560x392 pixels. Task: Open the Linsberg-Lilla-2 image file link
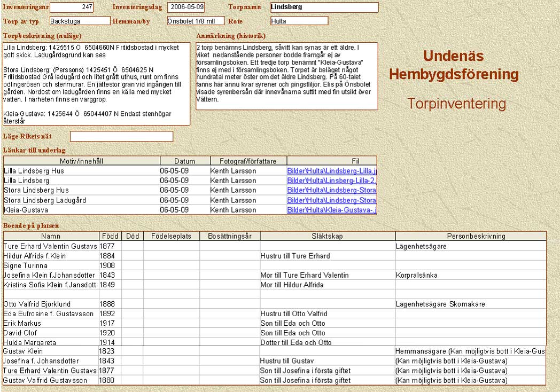331,181
